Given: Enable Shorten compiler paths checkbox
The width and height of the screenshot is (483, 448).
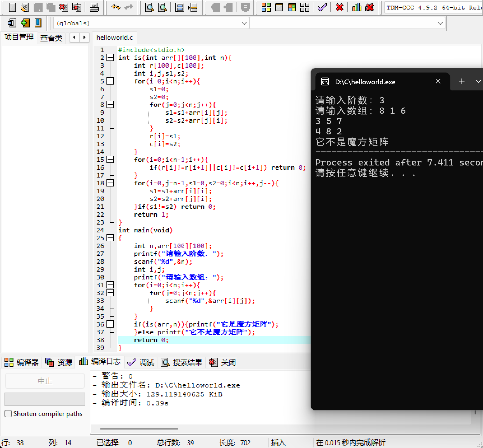Looking at the screenshot, I should (x=8, y=414).
